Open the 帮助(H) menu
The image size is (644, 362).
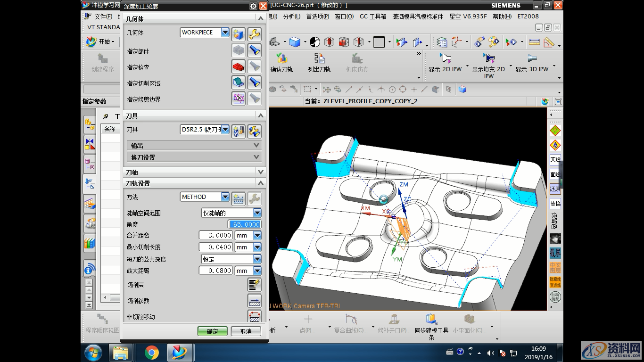point(502,16)
